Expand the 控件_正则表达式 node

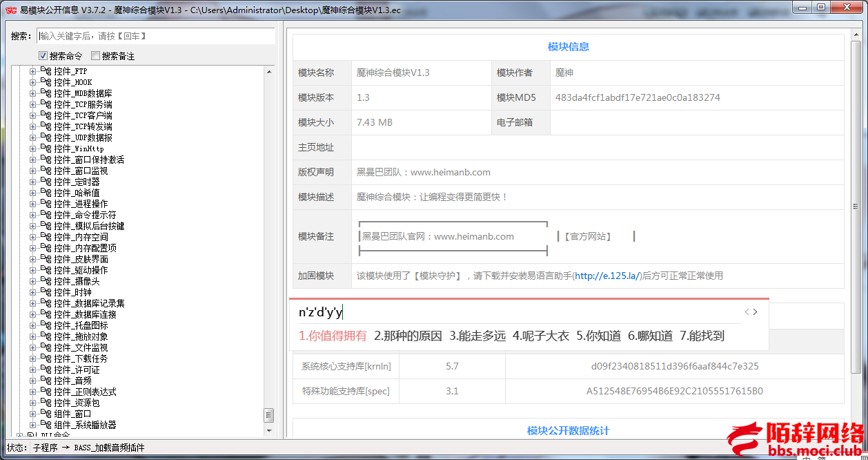(32, 392)
